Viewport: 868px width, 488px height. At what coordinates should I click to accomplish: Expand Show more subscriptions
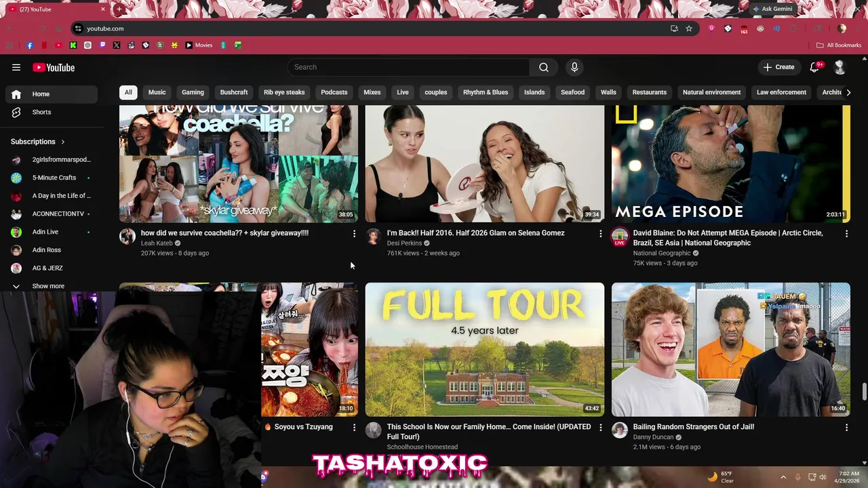(x=48, y=286)
